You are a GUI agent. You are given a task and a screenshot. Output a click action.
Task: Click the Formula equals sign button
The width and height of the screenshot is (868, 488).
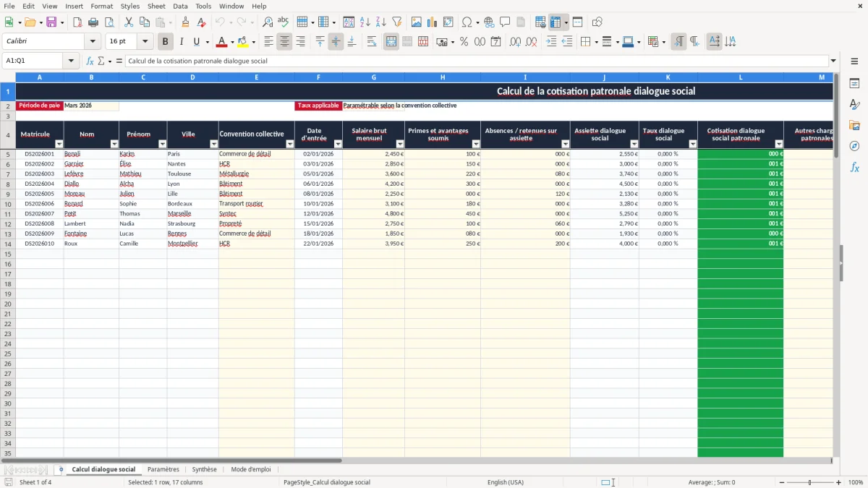coord(119,61)
